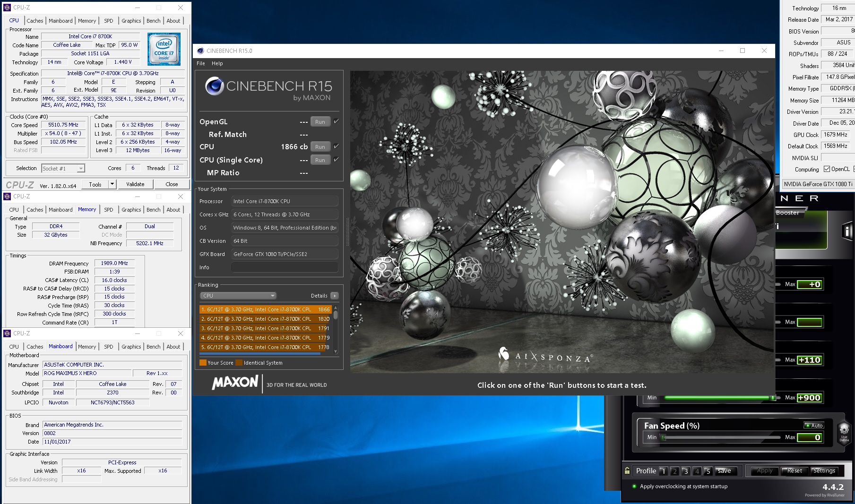Open the Socket #1 selection dropdown
Viewport: 855px width, 504px height.
click(x=63, y=168)
